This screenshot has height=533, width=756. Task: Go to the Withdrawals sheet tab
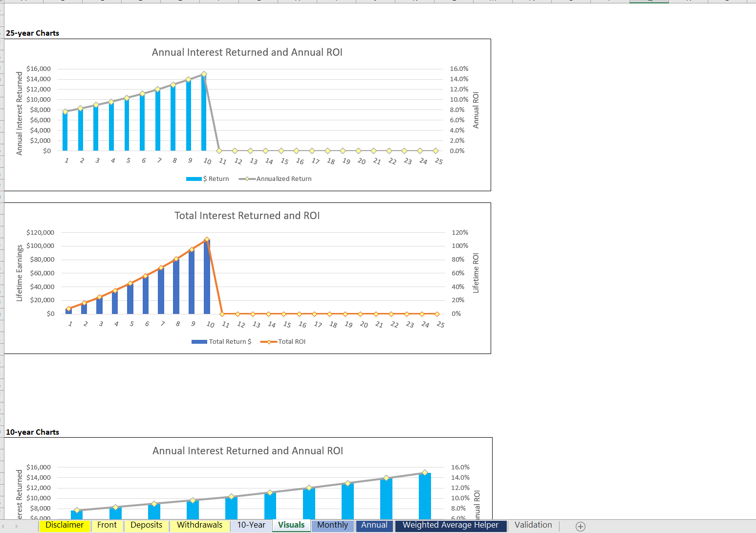click(x=199, y=525)
